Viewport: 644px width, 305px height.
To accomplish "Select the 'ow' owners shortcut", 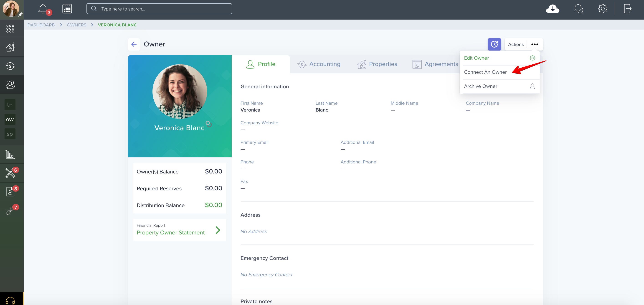I will (x=10, y=119).
